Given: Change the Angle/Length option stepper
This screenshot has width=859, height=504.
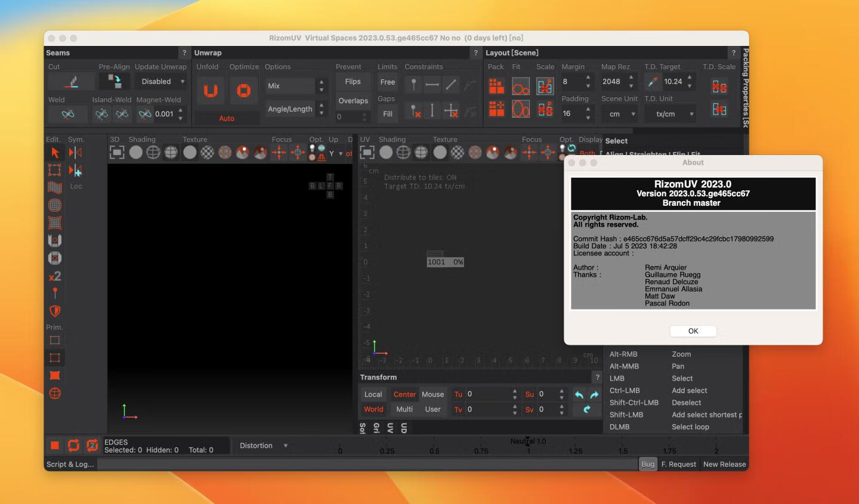Looking at the screenshot, I should [322, 109].
